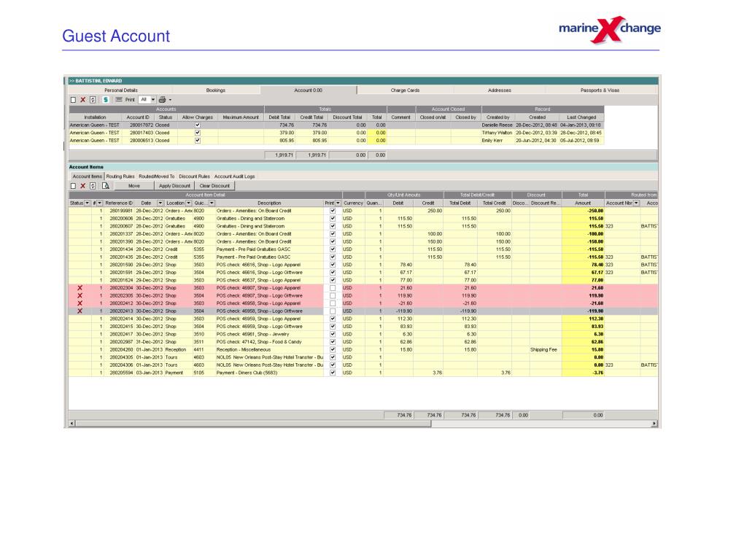Open the Quic... column filter dropdown
This screenshot has width=747, height=560.
212,203
